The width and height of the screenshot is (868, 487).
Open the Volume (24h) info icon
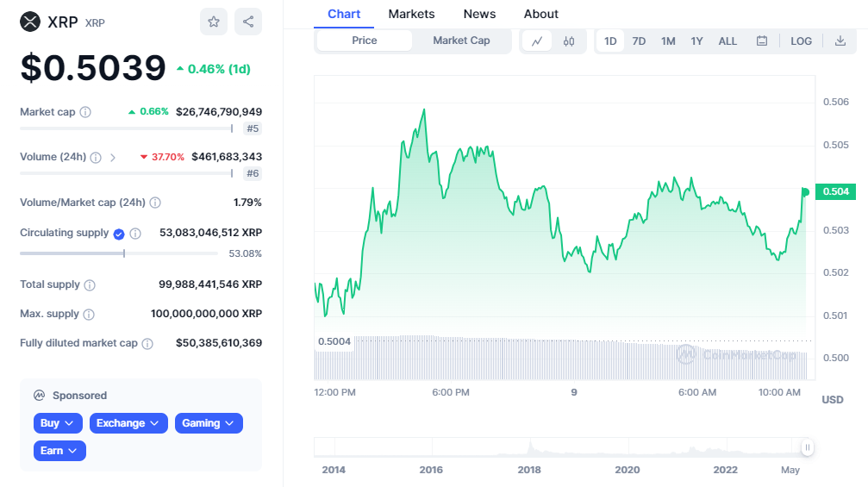click(x=96, y=158)
